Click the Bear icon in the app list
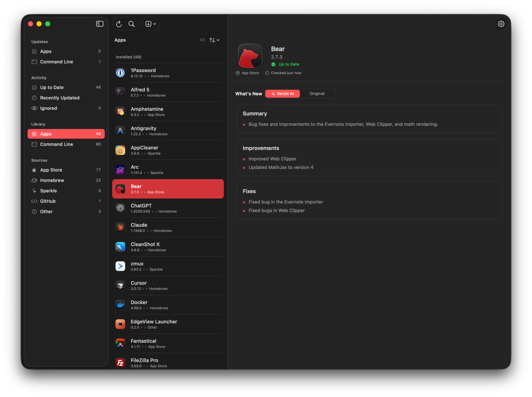The image size is (532, 397). point(120,189)
